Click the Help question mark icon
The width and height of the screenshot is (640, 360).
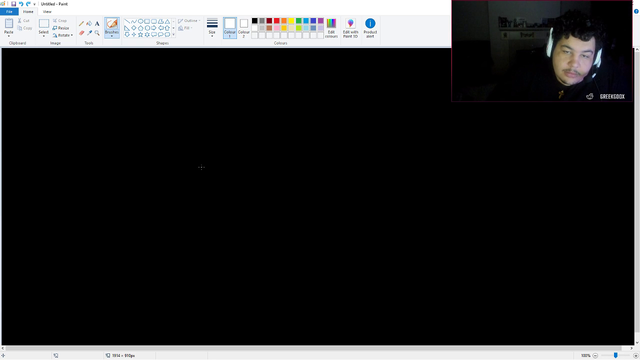[636, 11]
